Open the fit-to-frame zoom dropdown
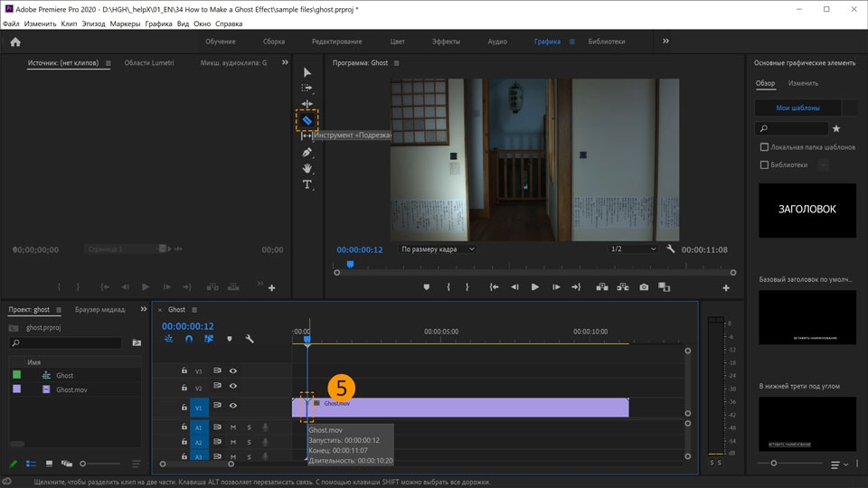This screenshot has width=868, height=488. pyautogui.click(x=437, y=249)
